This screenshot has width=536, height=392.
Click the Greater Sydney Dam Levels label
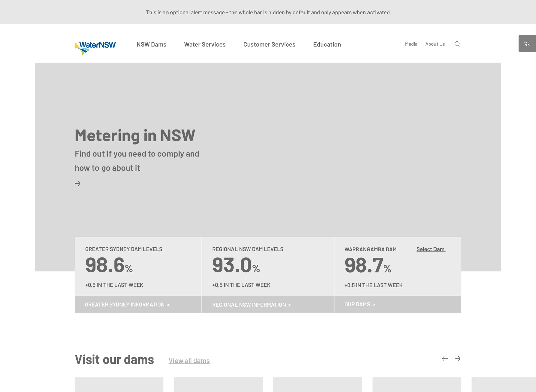click(124, 249)
